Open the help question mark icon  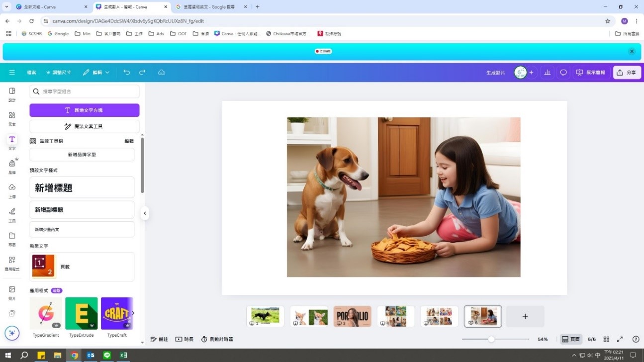(636, 339)
